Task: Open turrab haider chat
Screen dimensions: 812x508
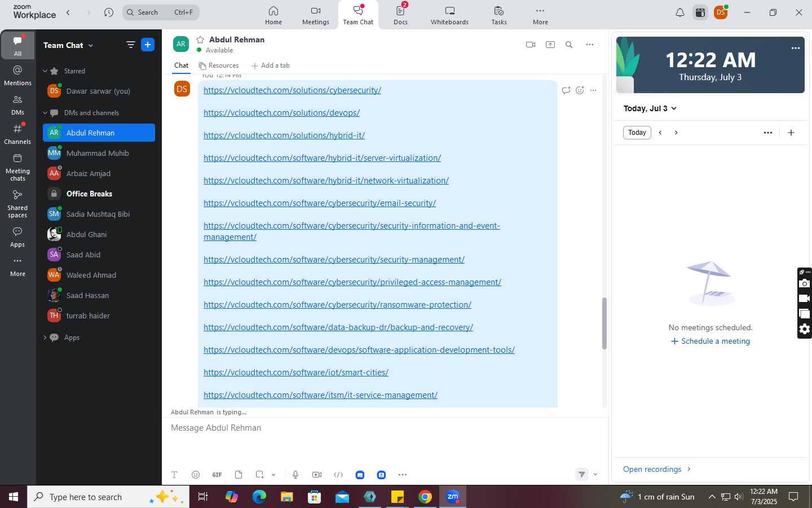Action: 99,316
